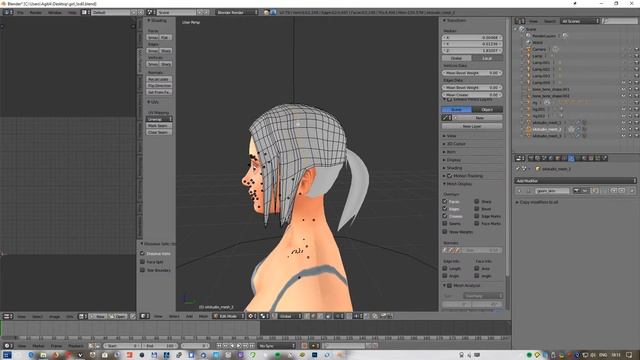Select the Object grease pencil tab
This screenshot has height=360, width=640.
click(x=487, y=110)
